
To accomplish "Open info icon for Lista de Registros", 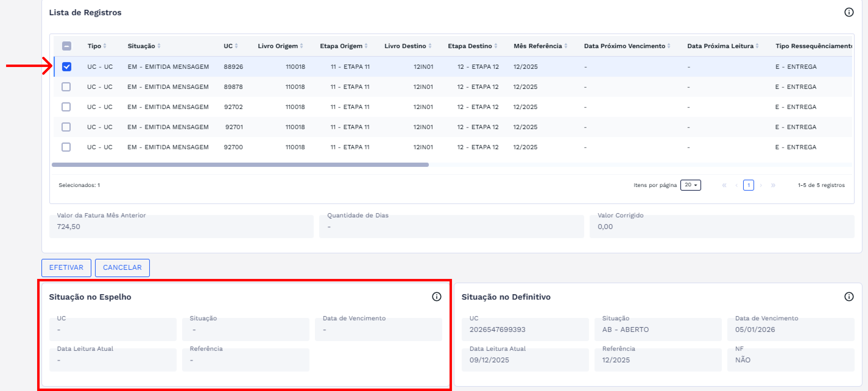I will click(849, 12).
